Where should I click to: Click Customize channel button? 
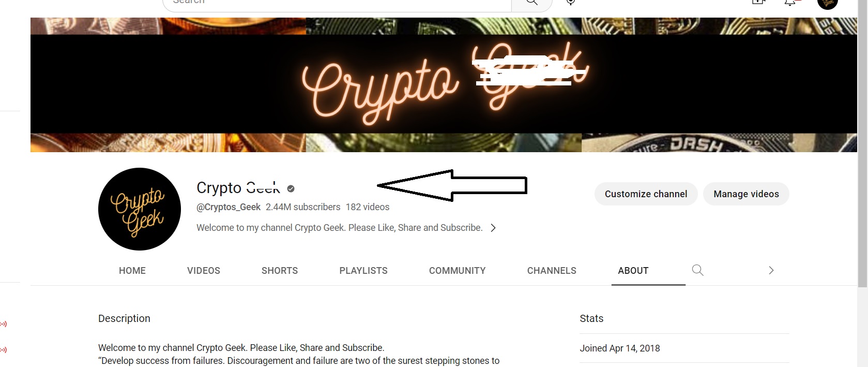(x=646, y=194)
